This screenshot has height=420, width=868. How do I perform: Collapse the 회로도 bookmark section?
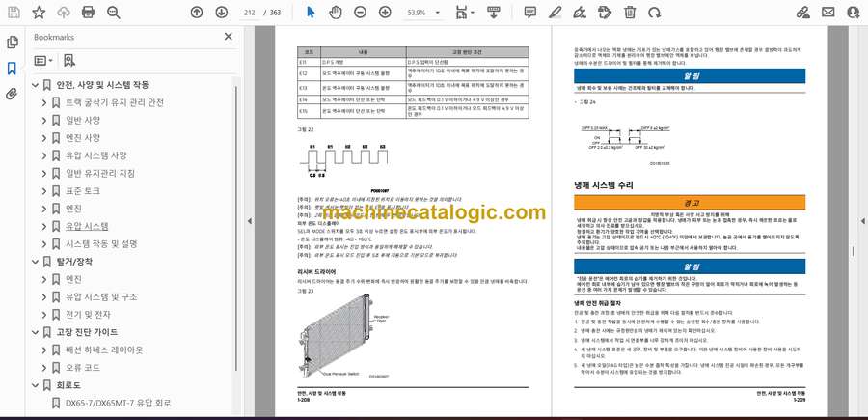click(36, 385)
